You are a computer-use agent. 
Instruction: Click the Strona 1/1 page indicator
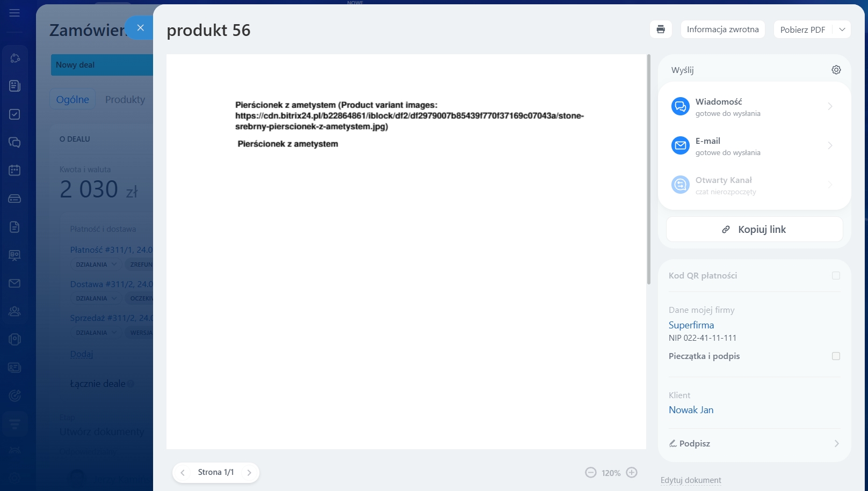click(216, 472)
